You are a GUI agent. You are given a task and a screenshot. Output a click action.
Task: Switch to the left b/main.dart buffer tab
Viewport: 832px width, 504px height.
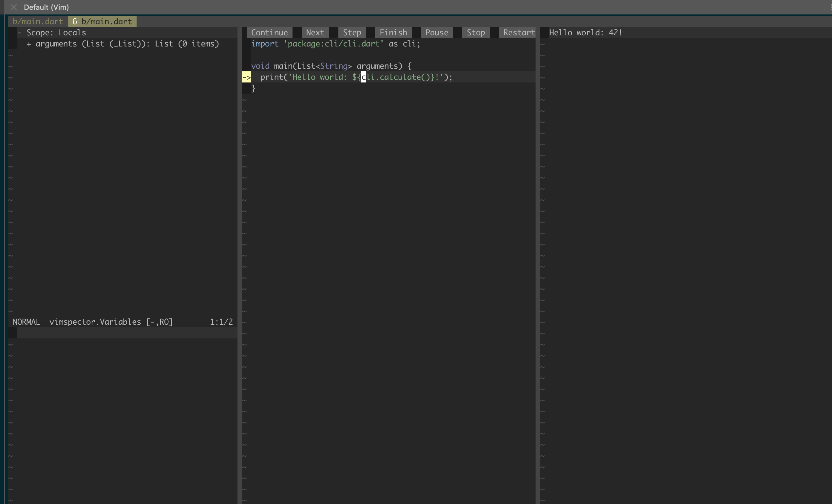tap(37, 21)
